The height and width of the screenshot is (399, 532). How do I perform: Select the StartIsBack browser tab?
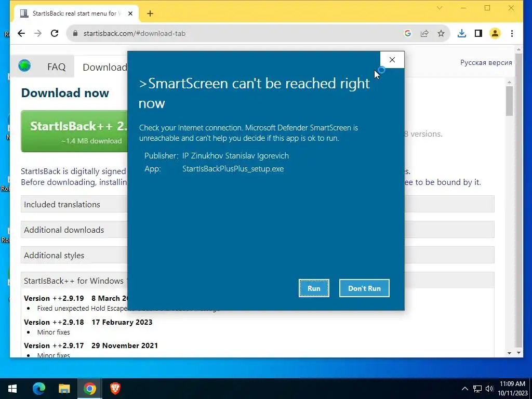point(76,14)
